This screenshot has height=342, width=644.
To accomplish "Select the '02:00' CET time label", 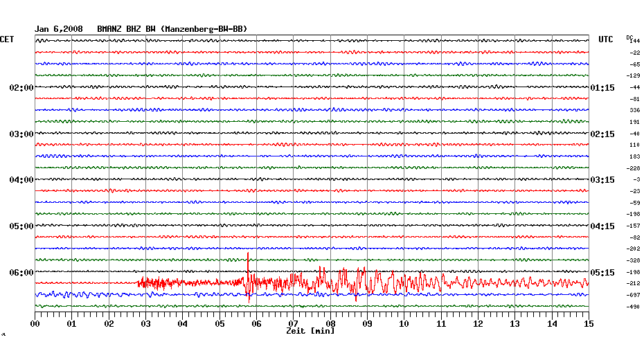I will point(21,88).
